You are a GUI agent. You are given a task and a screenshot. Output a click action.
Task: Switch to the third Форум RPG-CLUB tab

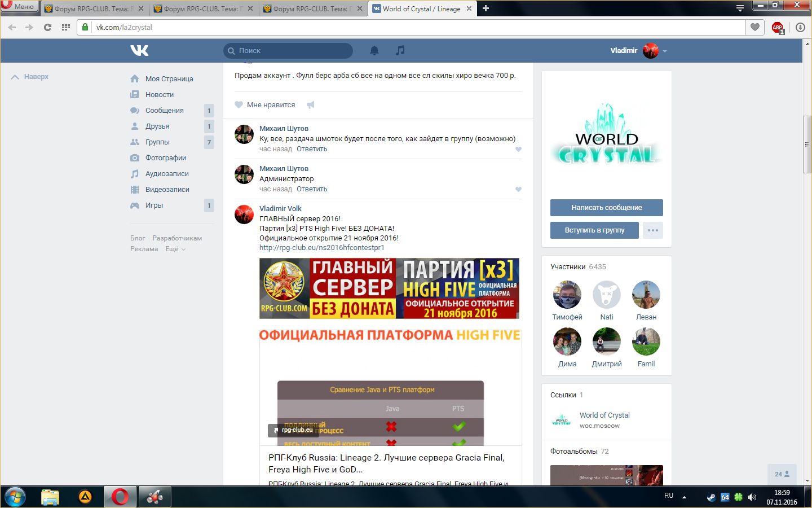[312, 8]
